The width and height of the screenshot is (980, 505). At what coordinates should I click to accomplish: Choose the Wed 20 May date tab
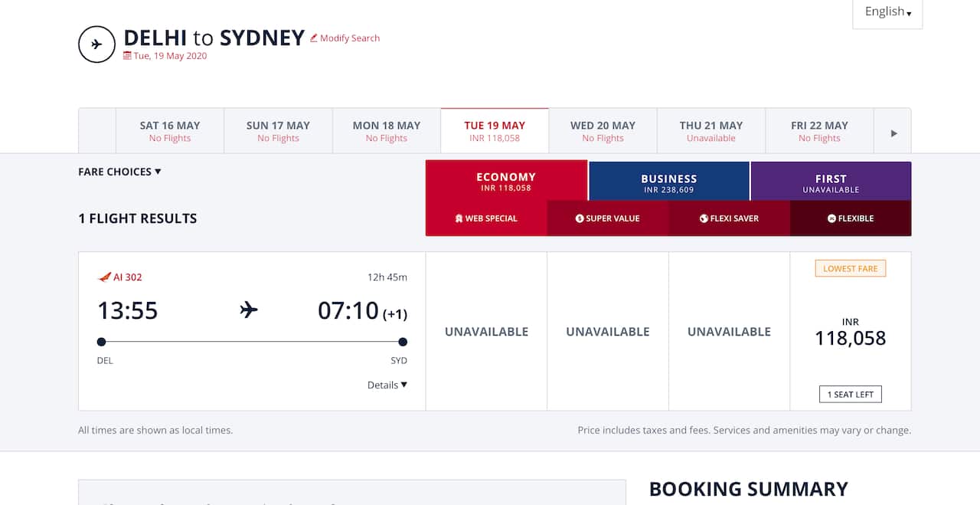(x=603, y=131)
